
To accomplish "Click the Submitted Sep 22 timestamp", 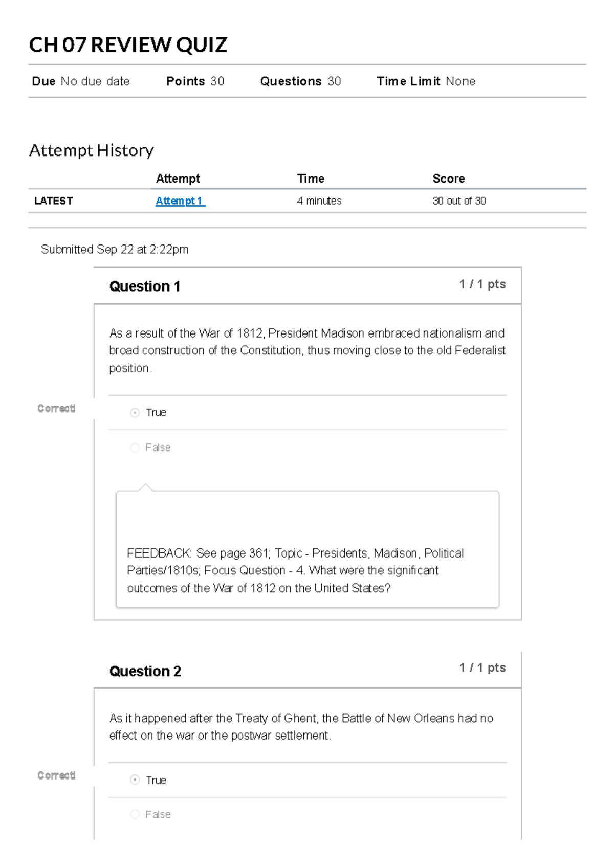I will coord(115,249).
